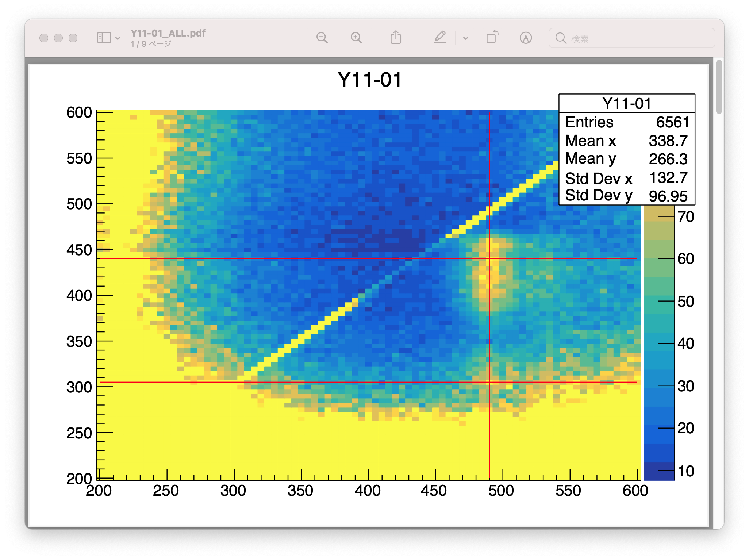Image resolution: width=749 pixels, height=560 pixels.
Task: Click the color scale label 40
Action: click(686, 344)
